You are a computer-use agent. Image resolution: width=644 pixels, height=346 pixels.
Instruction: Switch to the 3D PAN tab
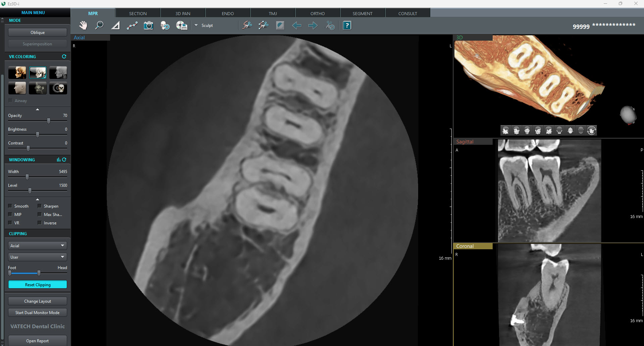pyautogui.click(x=183, y=13)
